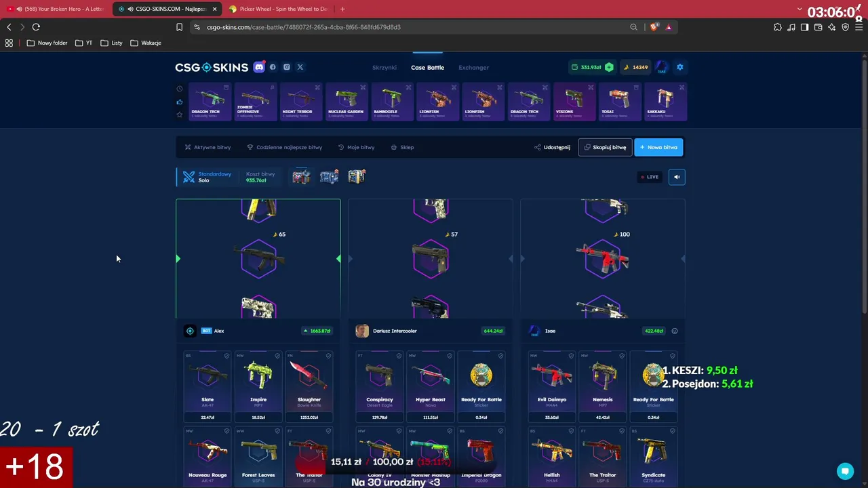Click the Nowa bitwa button
868x488 pixels.
(658, 147)
